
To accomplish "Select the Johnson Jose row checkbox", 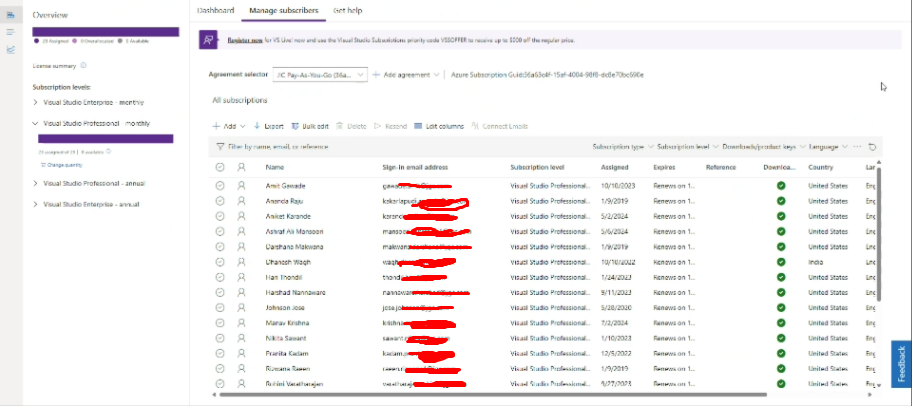I will point(220,308).
